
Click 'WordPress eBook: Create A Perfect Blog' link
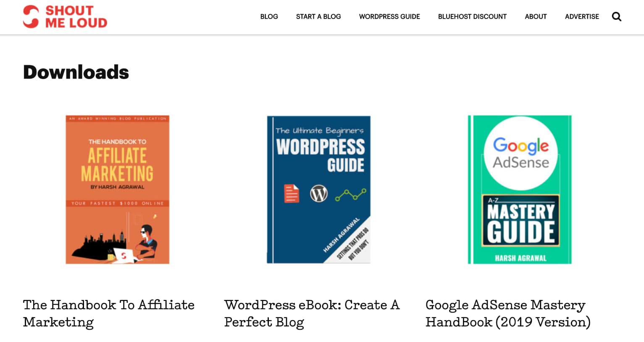click(x=311, y=313)
